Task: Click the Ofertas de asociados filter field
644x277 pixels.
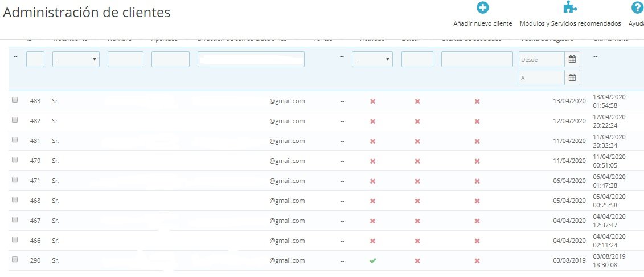Action: (477, 59)
